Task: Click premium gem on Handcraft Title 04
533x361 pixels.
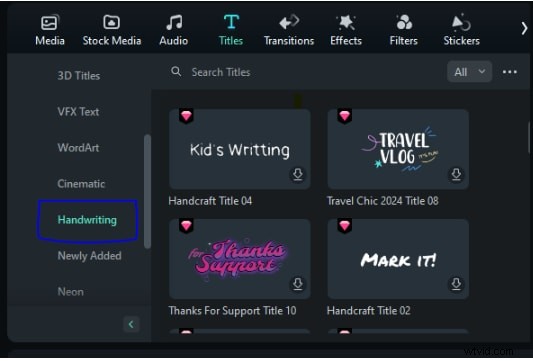Action: pos(186,116)
